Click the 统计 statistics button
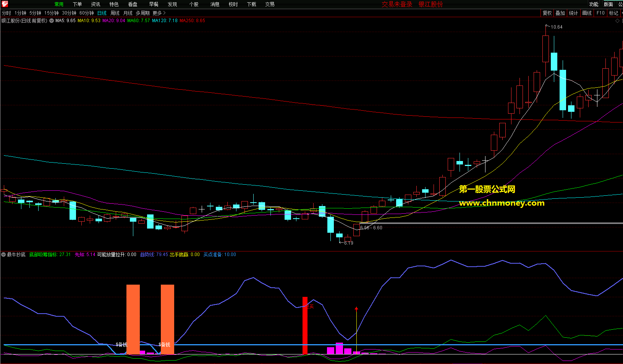623x364 pixels. pos(573,13)
